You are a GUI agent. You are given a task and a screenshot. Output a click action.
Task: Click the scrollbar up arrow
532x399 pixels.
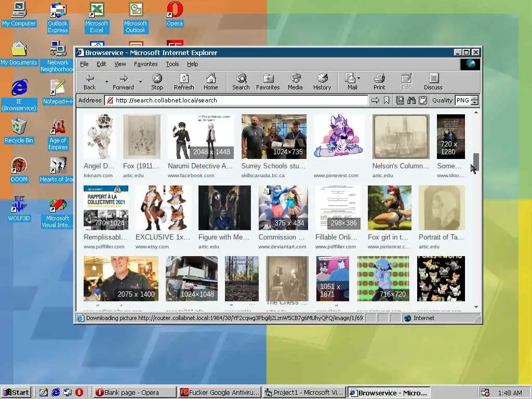[x=476, y=112]
